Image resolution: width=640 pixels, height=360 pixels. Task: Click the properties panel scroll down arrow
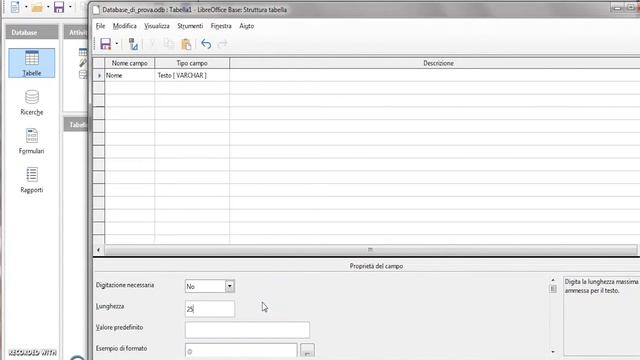(x=553, y=352)
